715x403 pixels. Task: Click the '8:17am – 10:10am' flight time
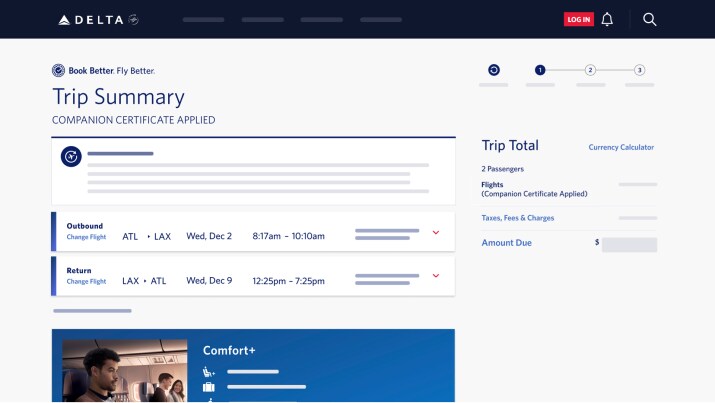click(289, 236)
